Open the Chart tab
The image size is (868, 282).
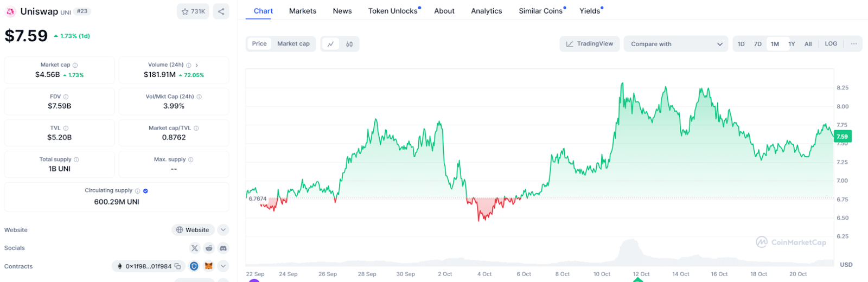pyautogui.click(x=263, y=11)
